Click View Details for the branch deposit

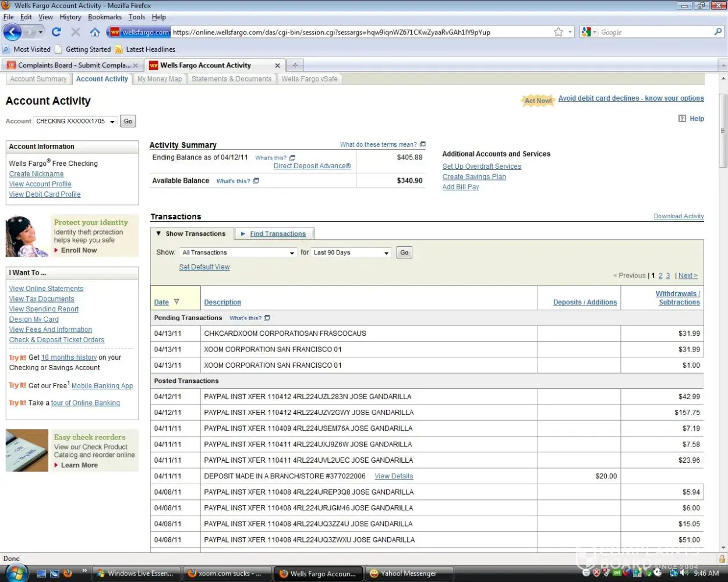tap(394, 476)
